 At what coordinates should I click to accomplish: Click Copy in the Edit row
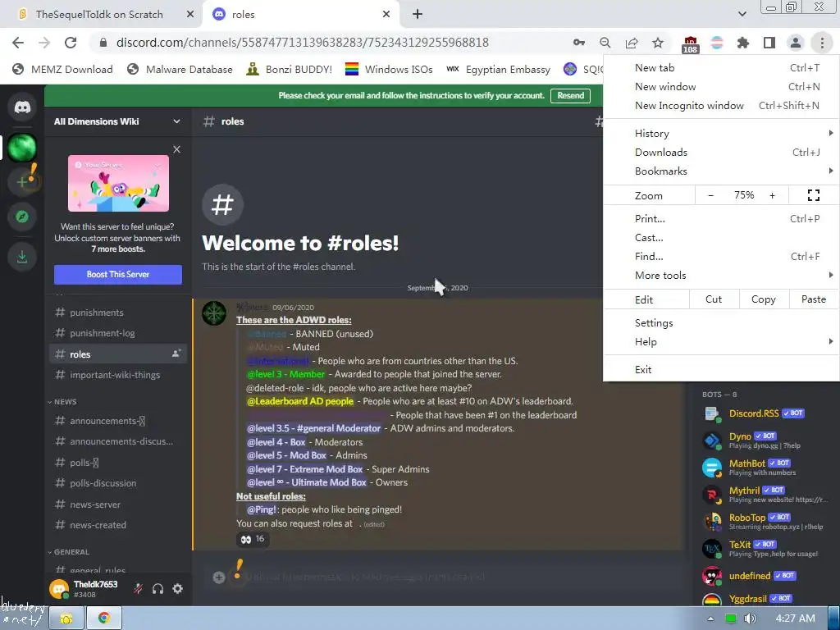(x=764, y=299)
